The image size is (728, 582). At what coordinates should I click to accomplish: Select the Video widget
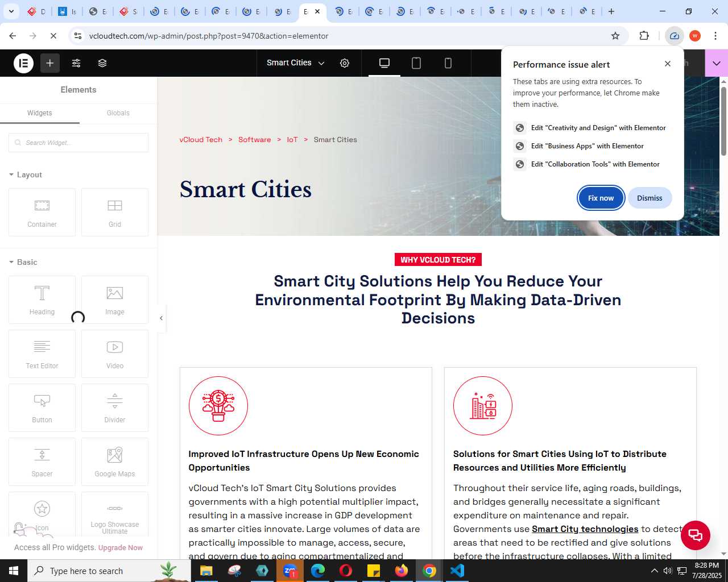tap(115, 354)
